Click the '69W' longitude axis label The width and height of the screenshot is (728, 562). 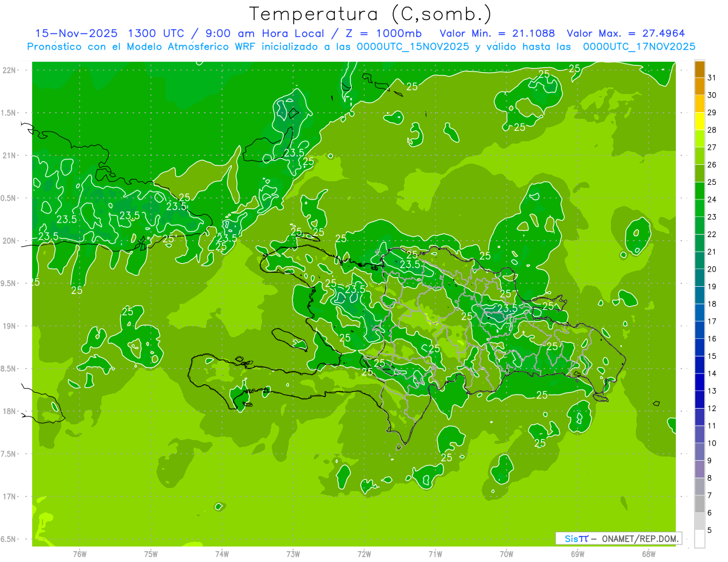(x=578, y=554)
